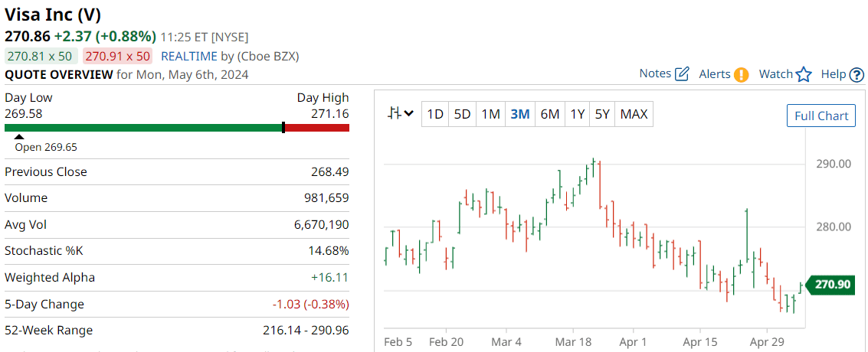
Task: Click the Watch star icon
Action: [804, 74]
